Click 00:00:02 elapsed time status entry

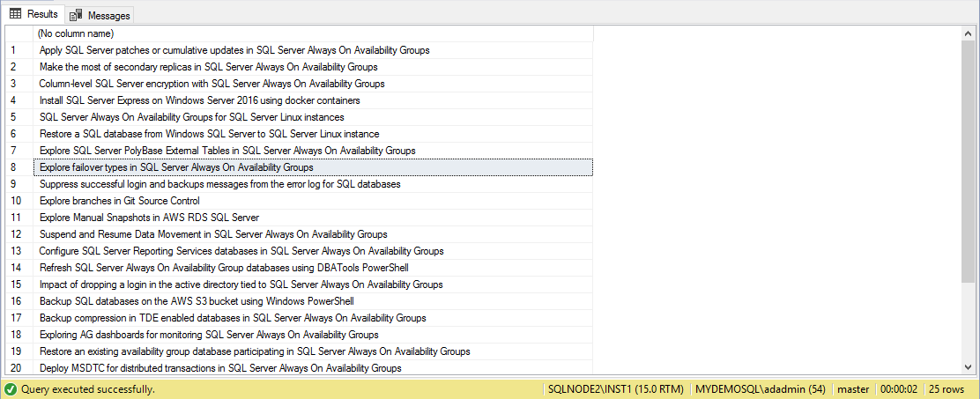tap(900, 389)
